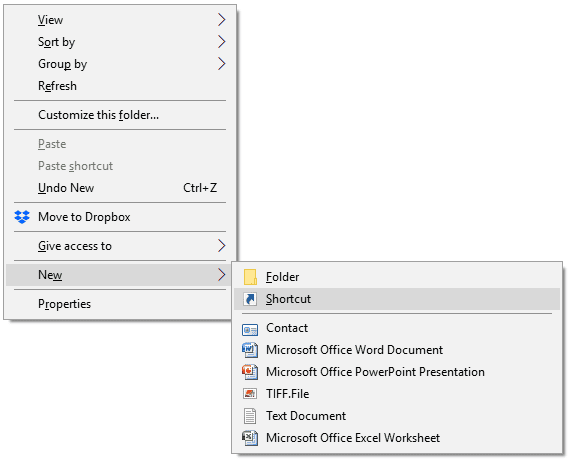Click the Shortcut arrow icon

pos(250,299)
